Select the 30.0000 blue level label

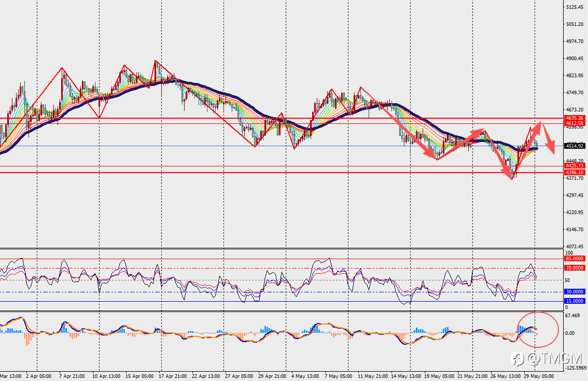575,292
